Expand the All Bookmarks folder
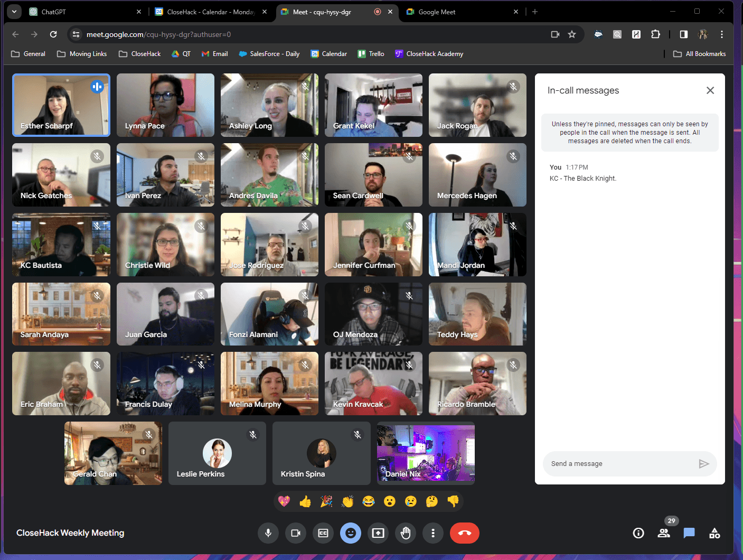Viewport: 743px width, 560px height. [x=699, y=53]
